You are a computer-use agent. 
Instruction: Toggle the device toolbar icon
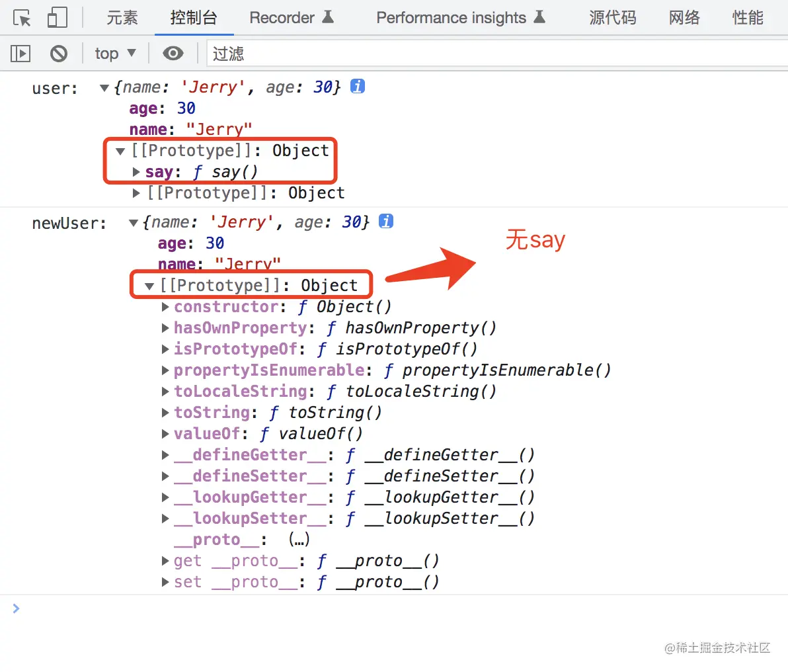pos(58,18)
